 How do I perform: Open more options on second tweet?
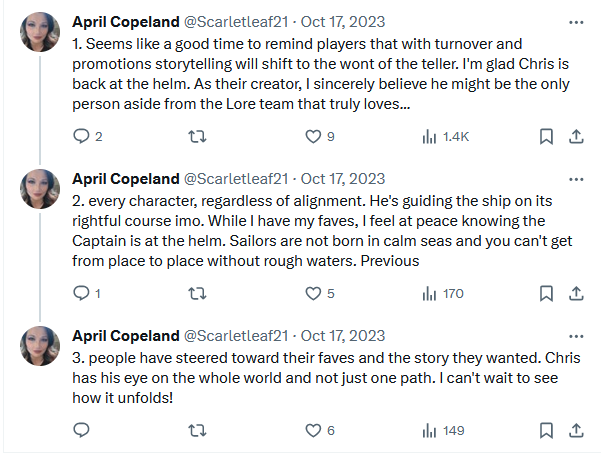(576, 178)
